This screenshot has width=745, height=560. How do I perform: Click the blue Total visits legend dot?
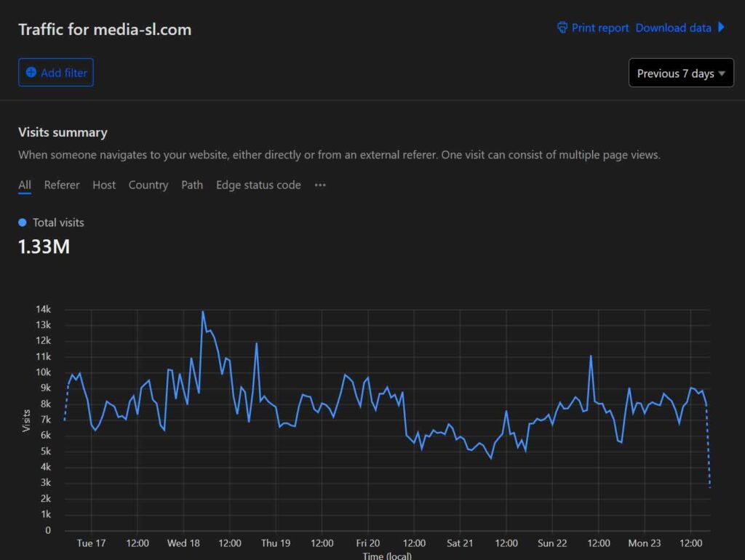(x=23, y=223)
